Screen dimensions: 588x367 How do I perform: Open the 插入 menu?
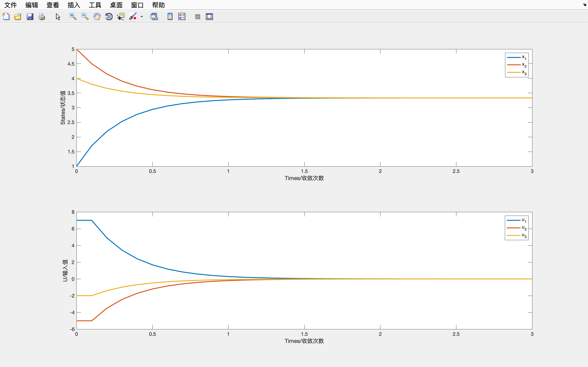pyautogui.click(x=74, y=5)
